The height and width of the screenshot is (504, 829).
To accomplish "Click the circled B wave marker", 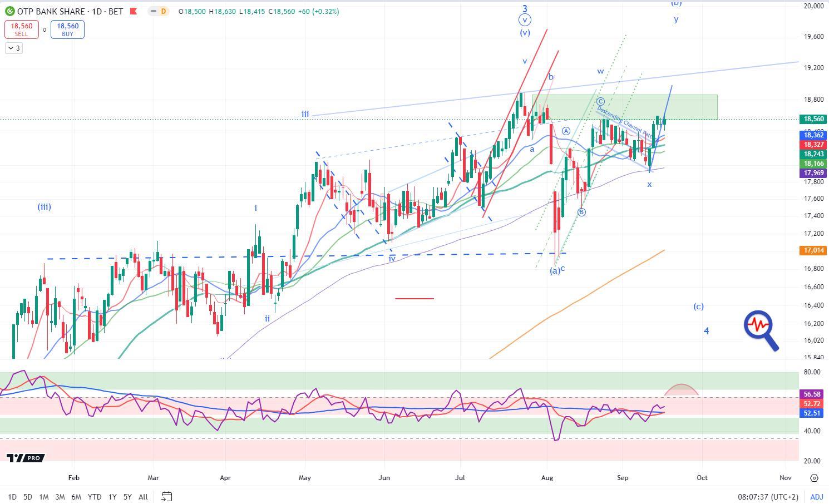I will pyautogui.click(x=582, y=212).
